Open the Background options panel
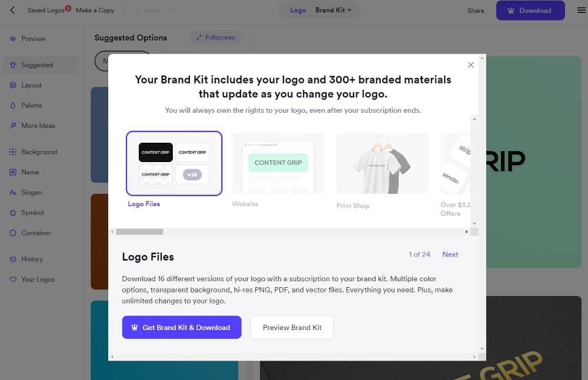Viewport: 588px width, 380px height. [39, 152]
